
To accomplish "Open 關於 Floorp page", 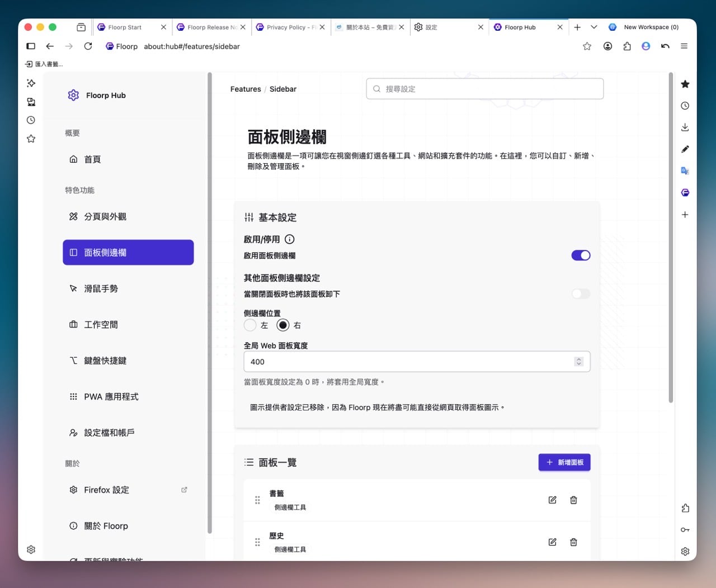I will (128, 526).
